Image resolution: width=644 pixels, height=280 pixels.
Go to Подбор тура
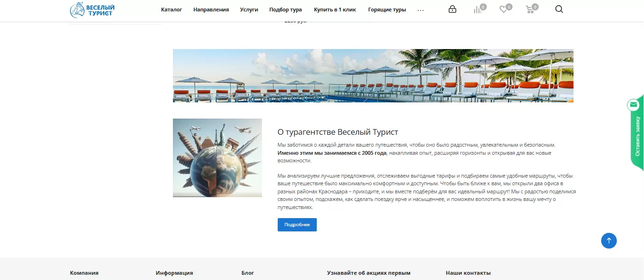click(286, 10)
